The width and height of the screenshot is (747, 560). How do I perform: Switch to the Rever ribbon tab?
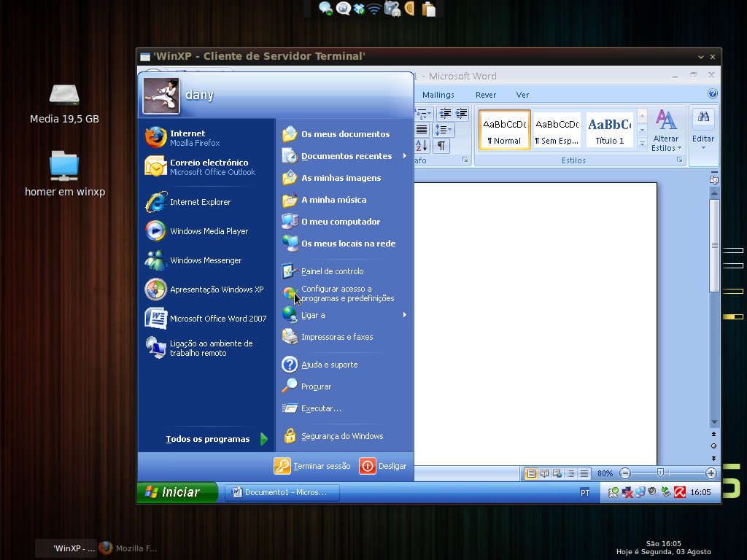tap(486, 95)
